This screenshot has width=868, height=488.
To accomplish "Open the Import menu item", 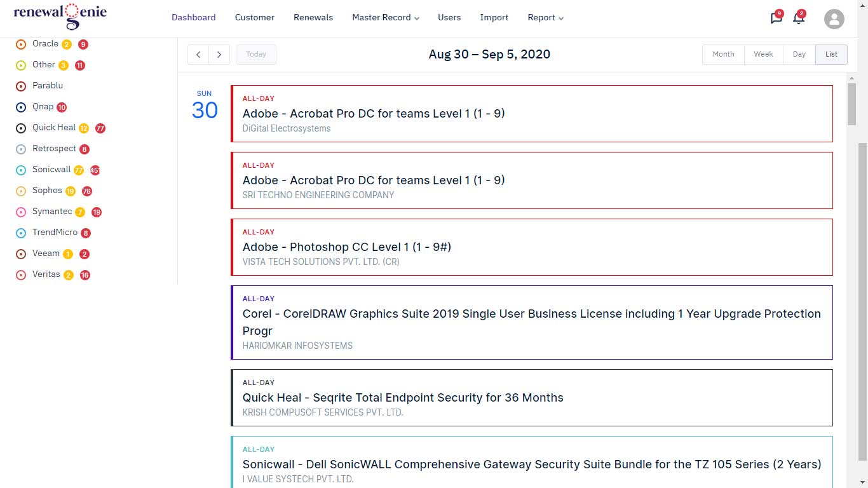I will coord(494,18).
